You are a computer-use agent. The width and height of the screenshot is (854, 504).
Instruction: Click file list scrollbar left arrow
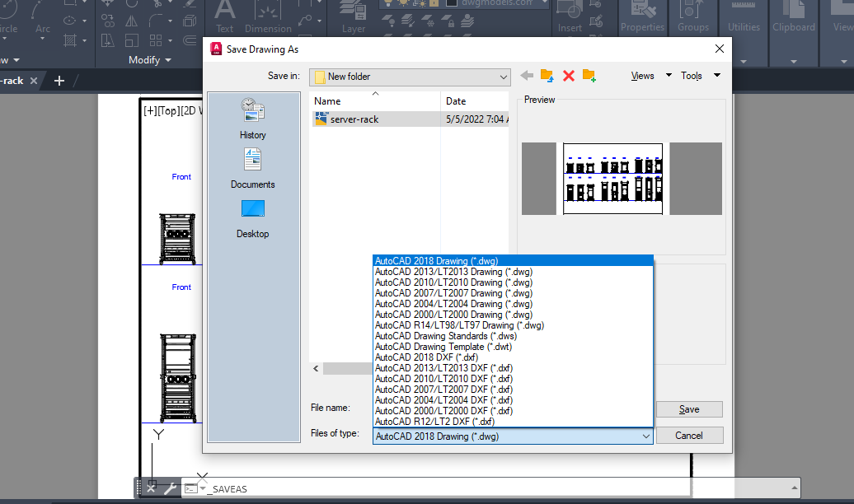point(316,368)
